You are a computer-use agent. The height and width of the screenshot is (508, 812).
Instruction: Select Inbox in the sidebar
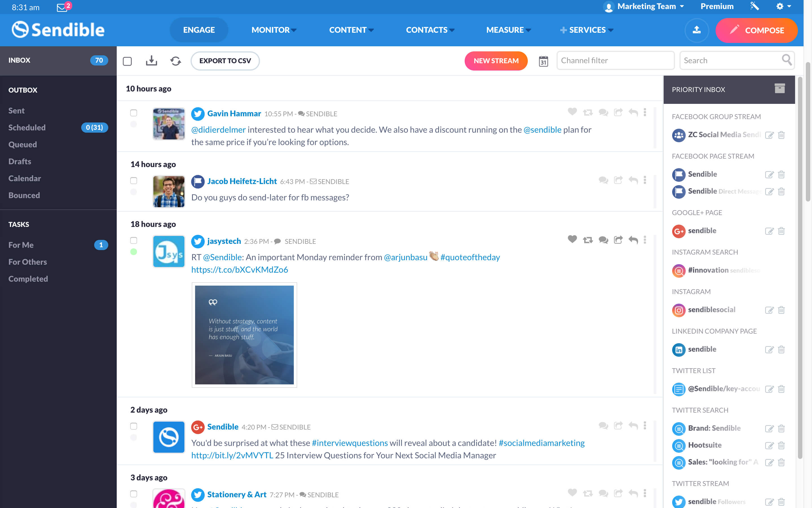58,60
